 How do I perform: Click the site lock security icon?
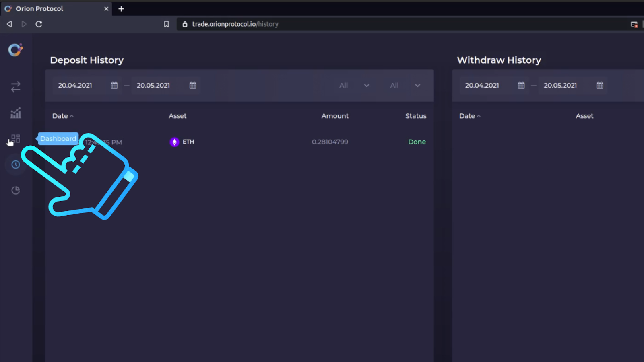pyautogui.click(x=185, y=24)
